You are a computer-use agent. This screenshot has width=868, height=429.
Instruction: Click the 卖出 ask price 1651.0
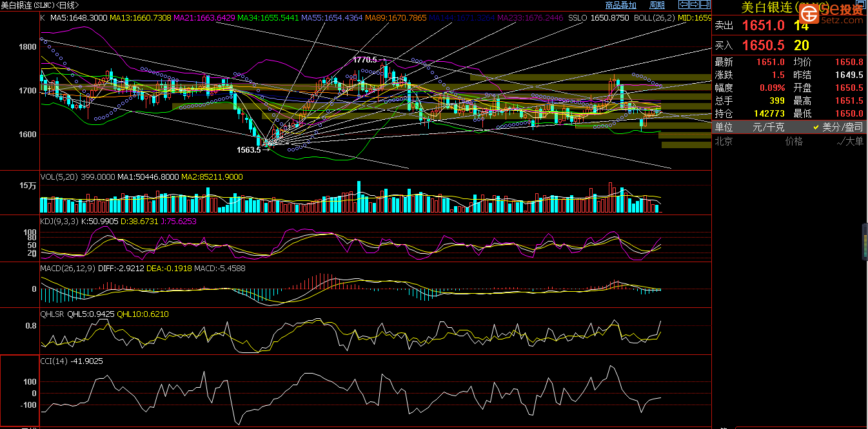[x=763, y=26]
